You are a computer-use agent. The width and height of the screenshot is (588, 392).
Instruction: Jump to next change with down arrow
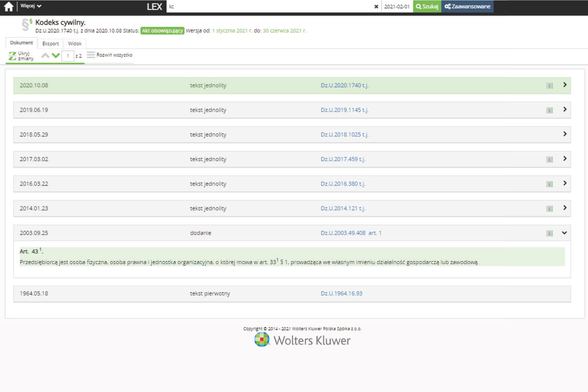tap(56, 56)
